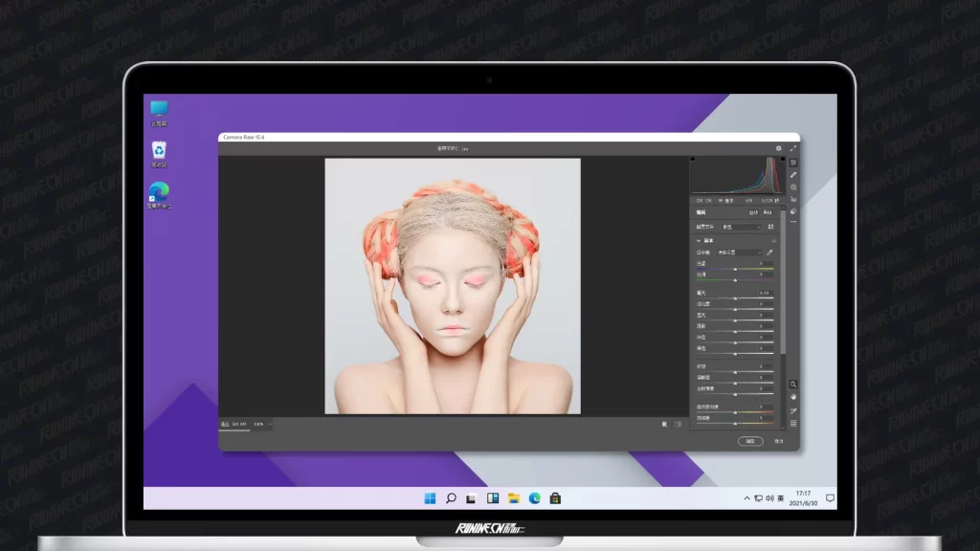Select the Zoom magnifier tool
980x551 pixels.
793,385
